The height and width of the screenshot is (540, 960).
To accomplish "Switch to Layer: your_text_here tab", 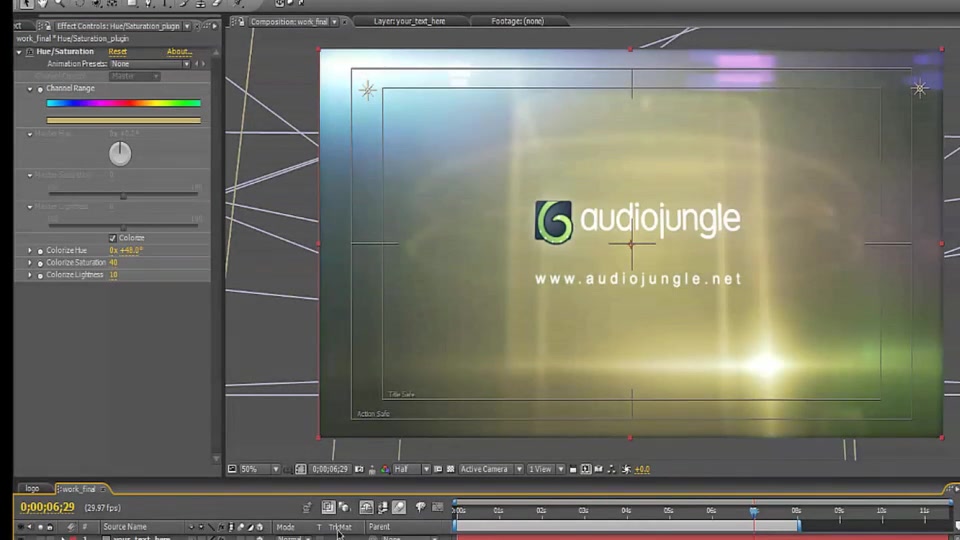I will point(410,21).
